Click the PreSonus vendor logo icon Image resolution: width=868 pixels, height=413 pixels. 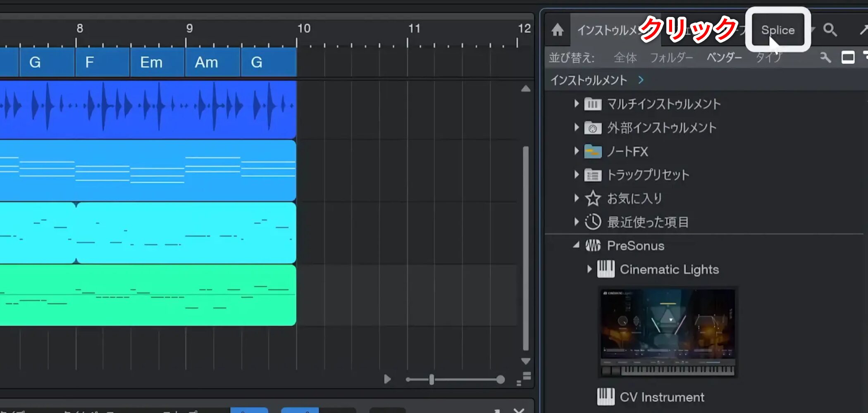(593, 246)
